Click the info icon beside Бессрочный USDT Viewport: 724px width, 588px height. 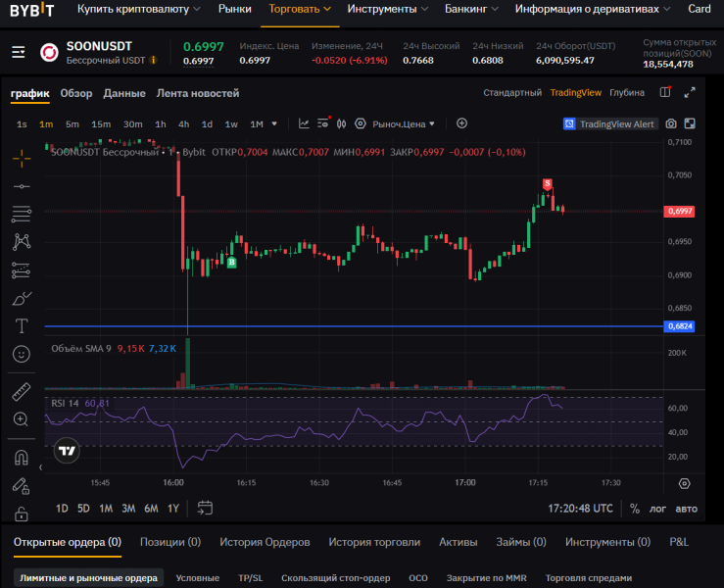[x=154, y=60]
